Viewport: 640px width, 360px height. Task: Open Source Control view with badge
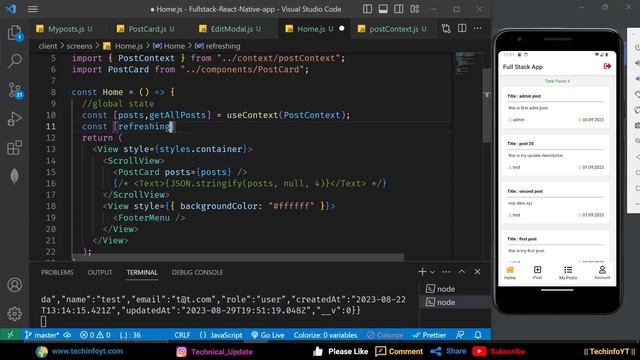(x=15, y=90)
